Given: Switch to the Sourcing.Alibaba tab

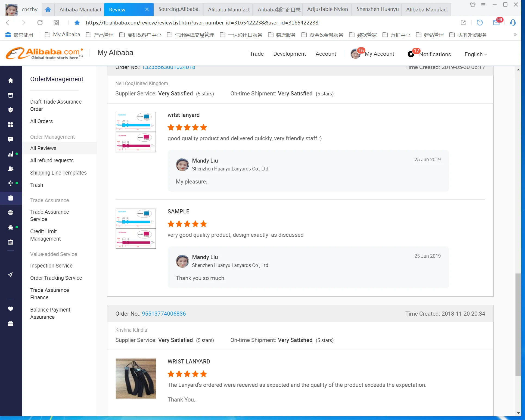Looking at the screenshot, I should (x=179, y=9).
